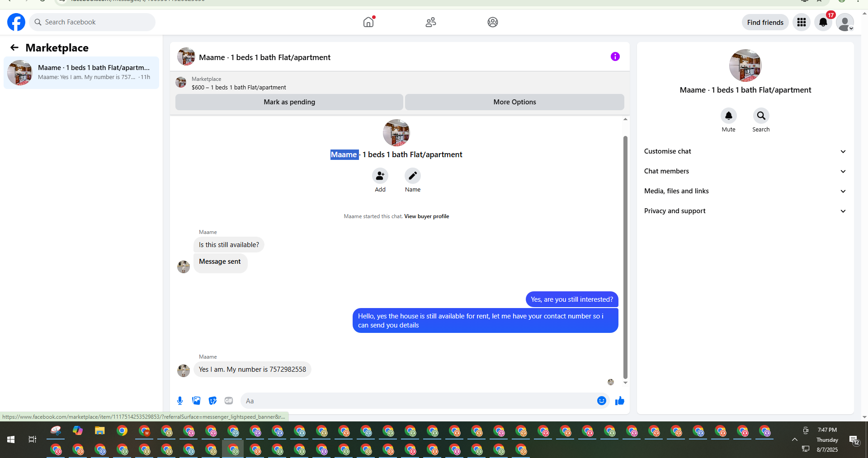The width and height of the screenshot is (868, 458).
Task: Click the "Hello, yes the house is still available" message
Action: pos(486,321)
